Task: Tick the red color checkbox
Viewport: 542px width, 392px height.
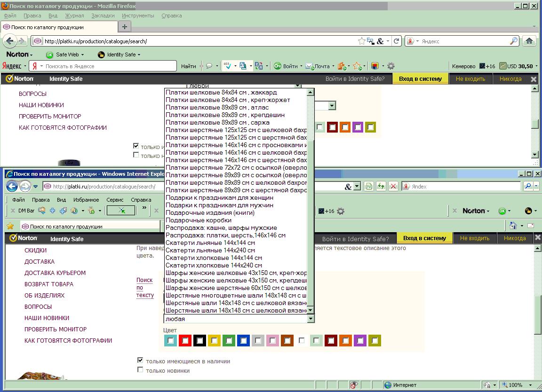Action: [185, 340]
